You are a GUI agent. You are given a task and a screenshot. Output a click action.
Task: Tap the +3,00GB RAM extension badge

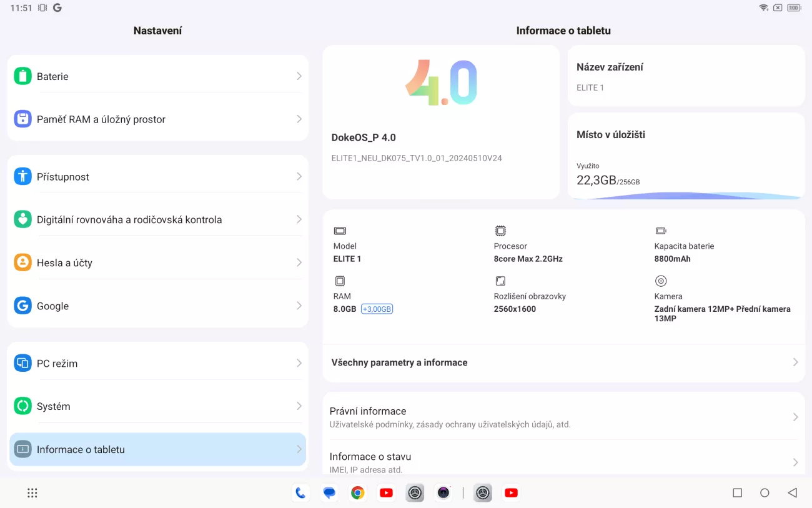click(377, 309)
